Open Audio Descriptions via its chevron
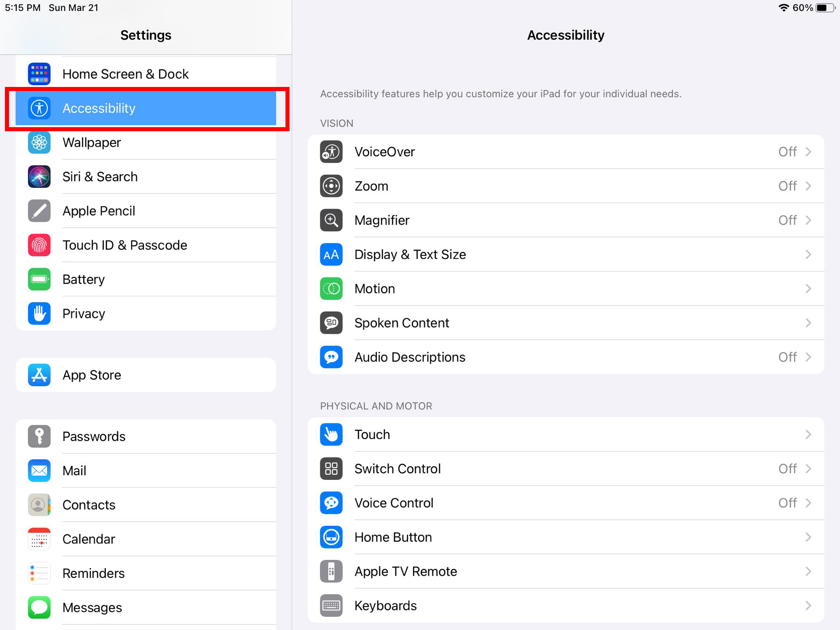Screen dimensions: 840x630 tap(808, 357)
